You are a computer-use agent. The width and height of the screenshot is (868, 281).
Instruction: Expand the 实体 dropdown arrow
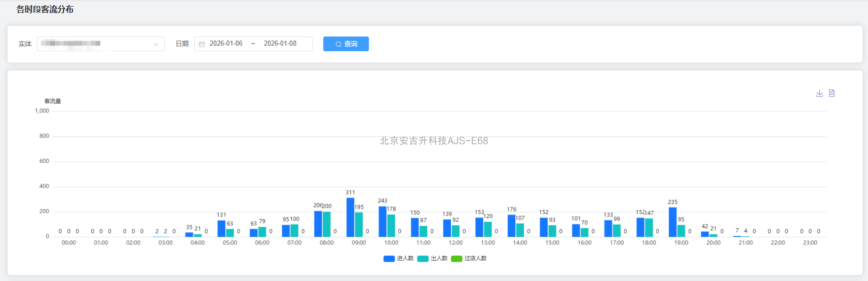pos(156,44)
